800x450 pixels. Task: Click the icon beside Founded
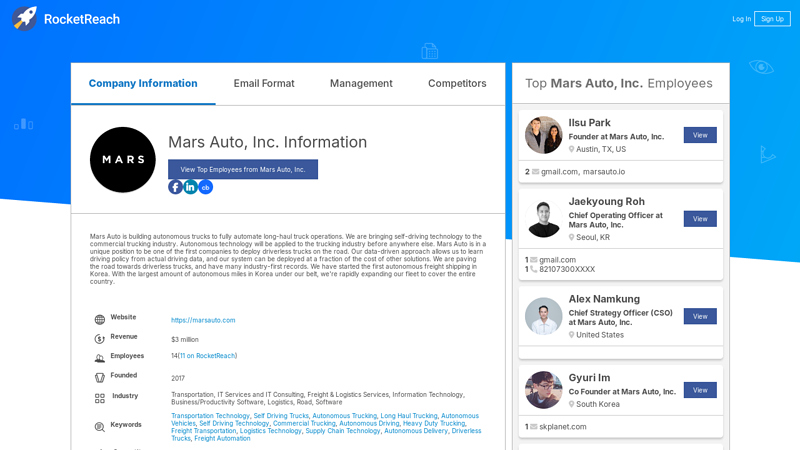click(x=99, y=378)
